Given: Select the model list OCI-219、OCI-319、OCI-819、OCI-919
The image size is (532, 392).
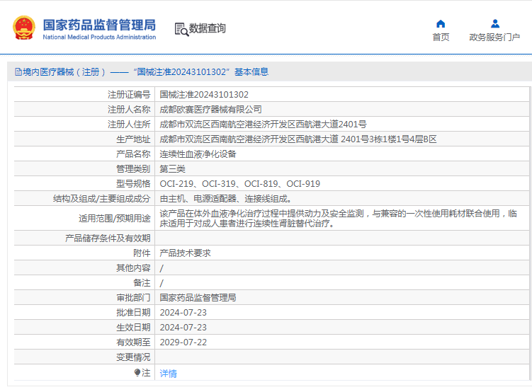Looking at the screenshot, I should 240,184.
